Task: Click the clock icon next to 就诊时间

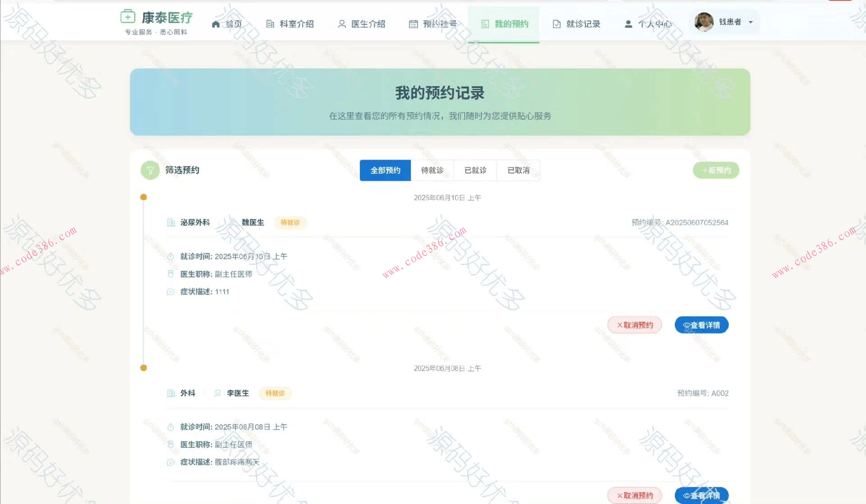Action: (x=170, y=256)
